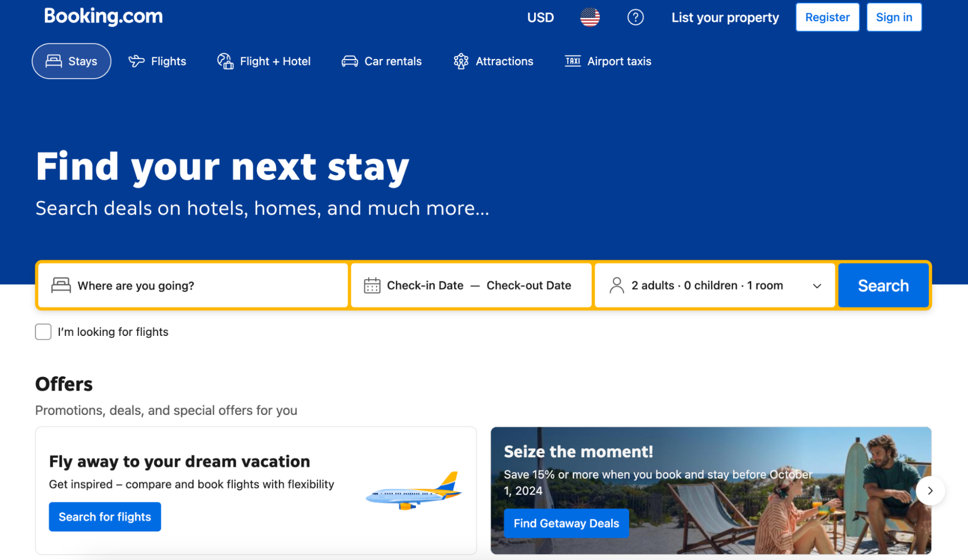Viewport: 968px width, 560px height.
Task: Expand the carousel next arrow
Action: (x=931, y=491)
